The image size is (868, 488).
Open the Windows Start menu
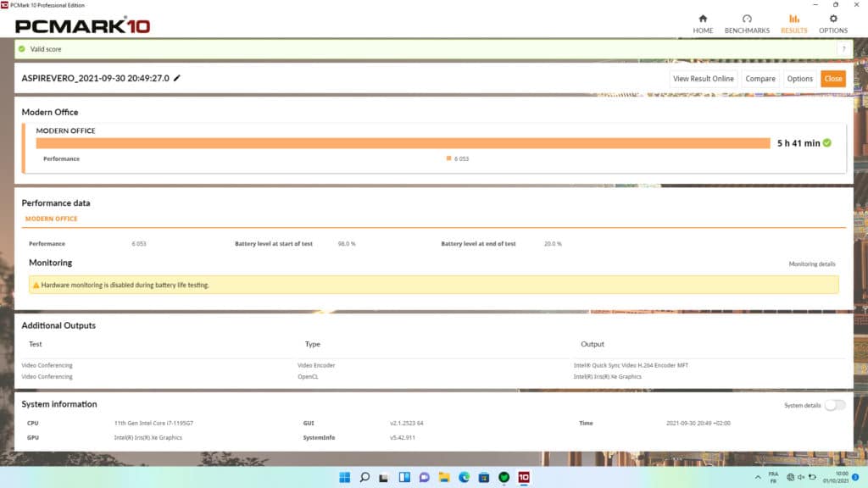344,477
